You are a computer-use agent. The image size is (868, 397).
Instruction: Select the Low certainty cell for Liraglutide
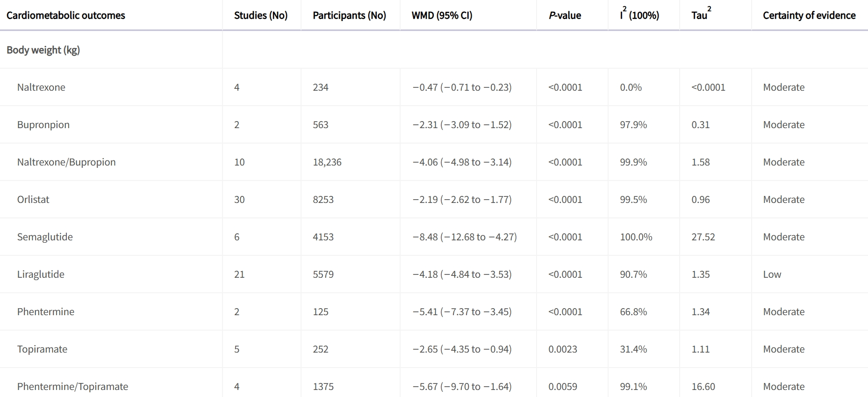pos(772,274)
